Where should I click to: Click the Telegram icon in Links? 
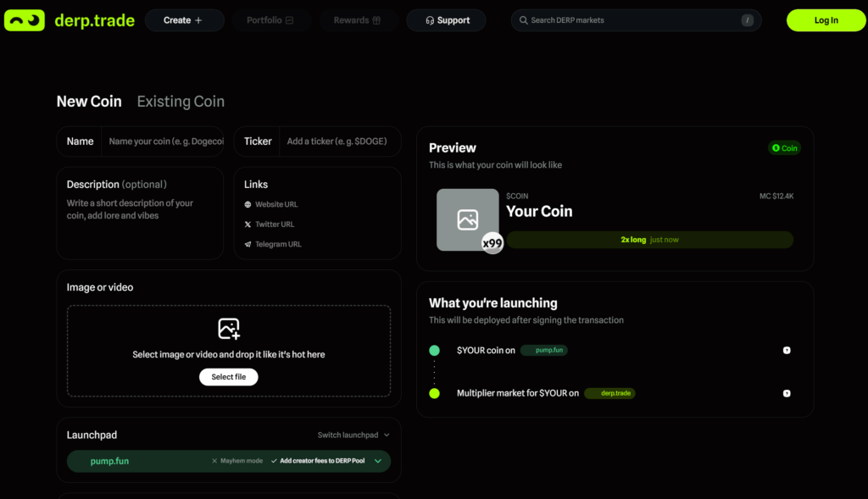coord(248,245)
